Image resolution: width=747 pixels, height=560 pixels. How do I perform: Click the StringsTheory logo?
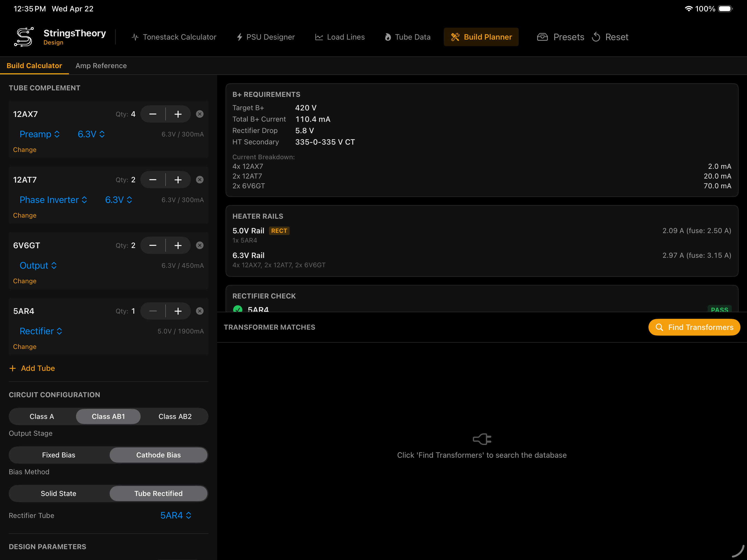(x=23, y=36)
